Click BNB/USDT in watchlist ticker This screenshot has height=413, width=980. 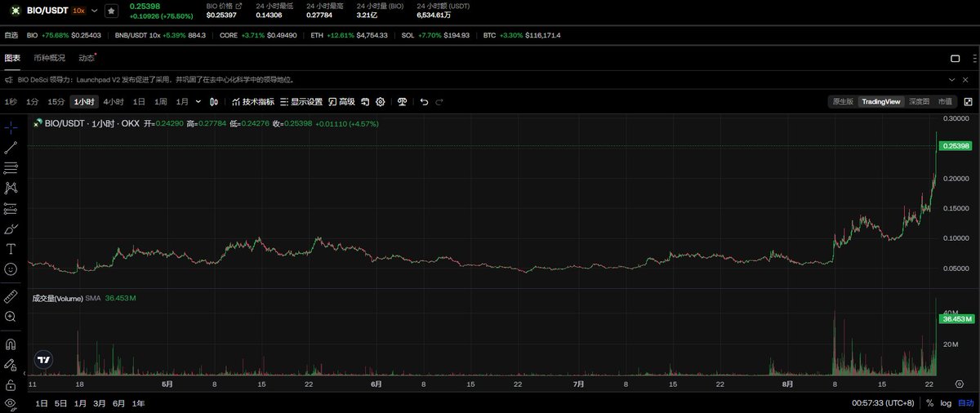(x=160, y=35)
